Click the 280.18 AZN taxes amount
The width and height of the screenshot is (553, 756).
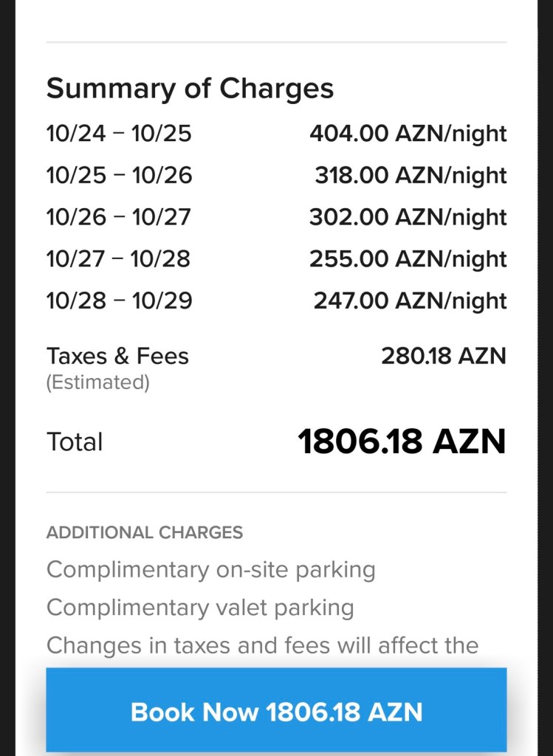(443, 356)
